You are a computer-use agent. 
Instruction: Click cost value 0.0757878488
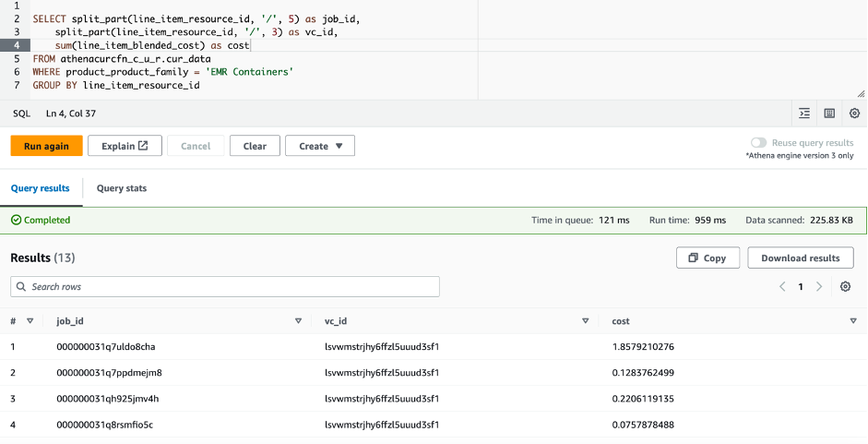[643, 426]
